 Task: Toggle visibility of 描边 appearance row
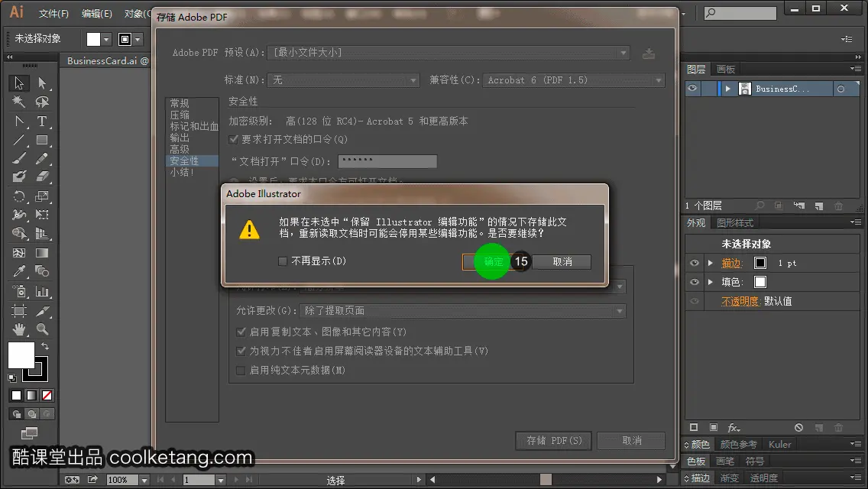point(695,263)
